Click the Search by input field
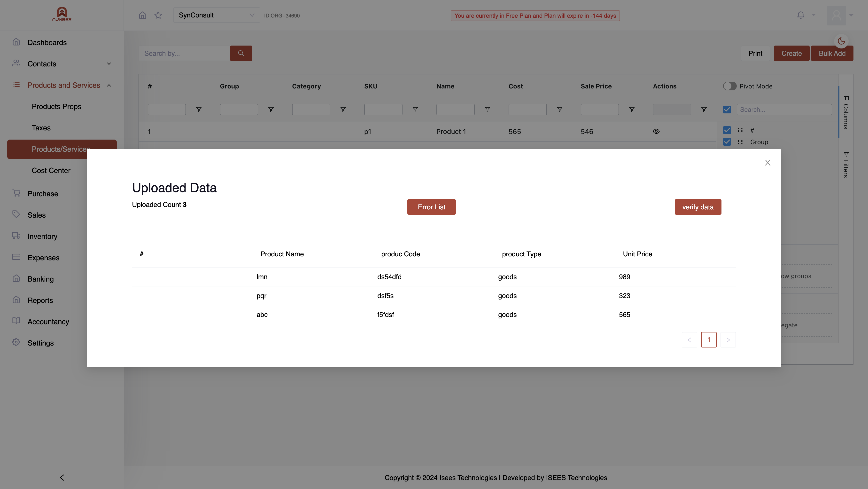The height and width of the screenshot is (489, 868). [184, 53]
